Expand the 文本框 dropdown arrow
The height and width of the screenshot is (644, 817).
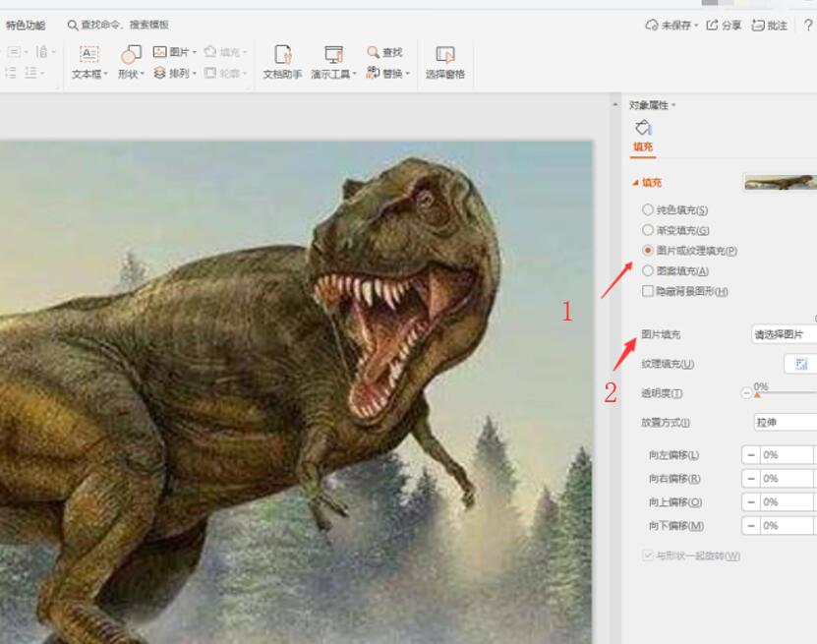106,74
